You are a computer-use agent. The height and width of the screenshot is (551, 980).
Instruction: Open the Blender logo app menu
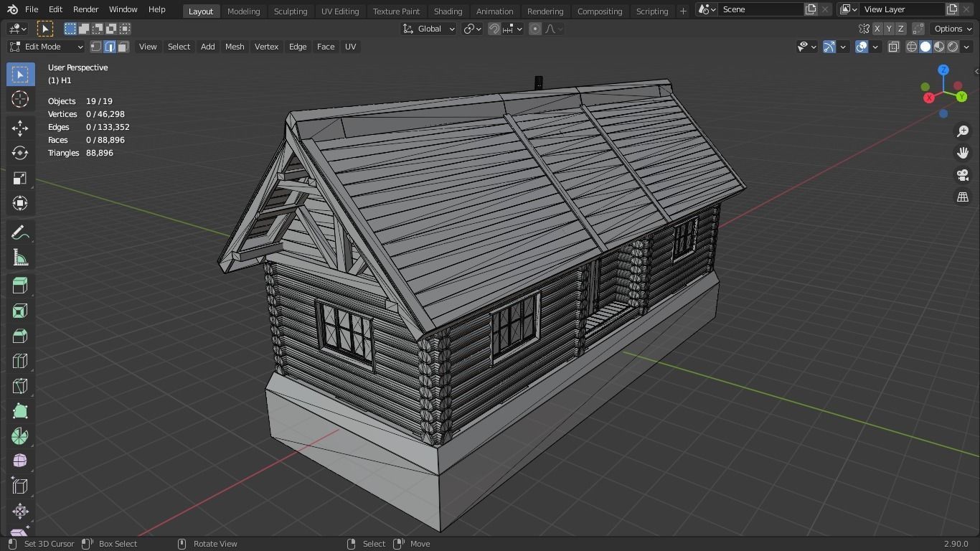(12, 9)
